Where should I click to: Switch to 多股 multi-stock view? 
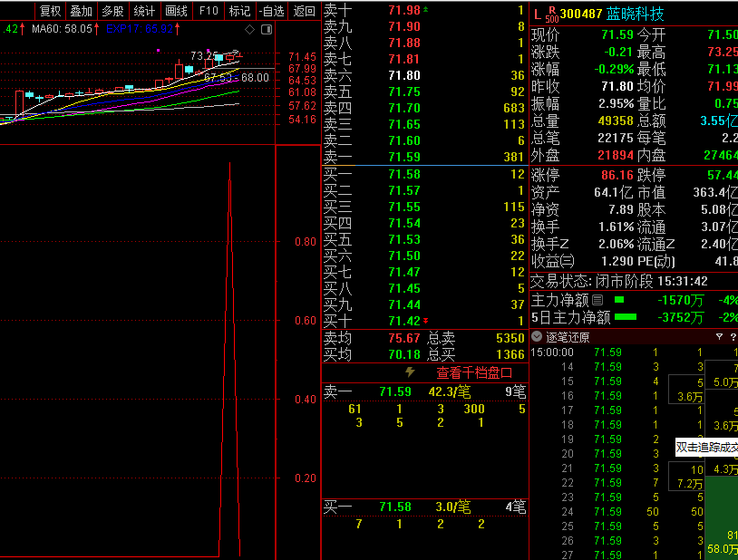[x=112, y=11]
